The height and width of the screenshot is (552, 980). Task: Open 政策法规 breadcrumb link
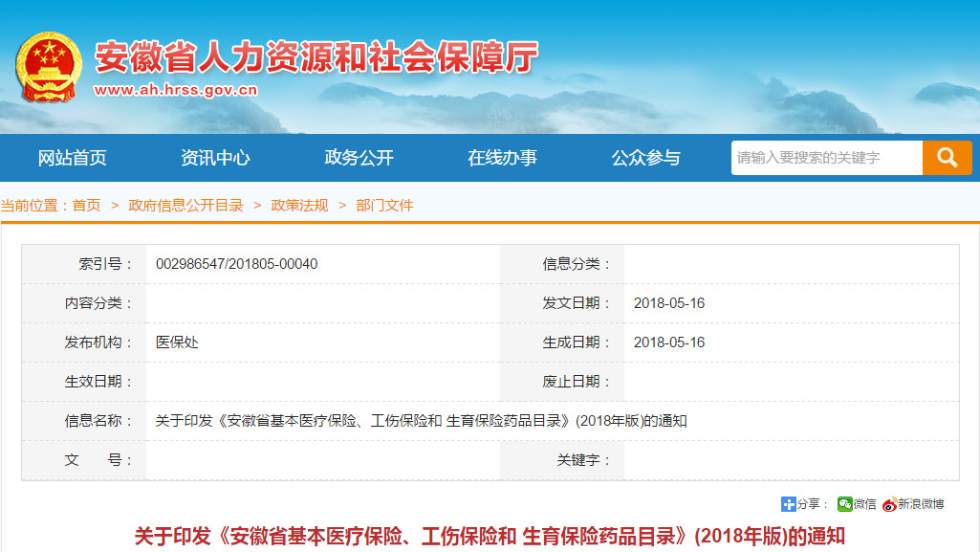click(x=299, y=205)
